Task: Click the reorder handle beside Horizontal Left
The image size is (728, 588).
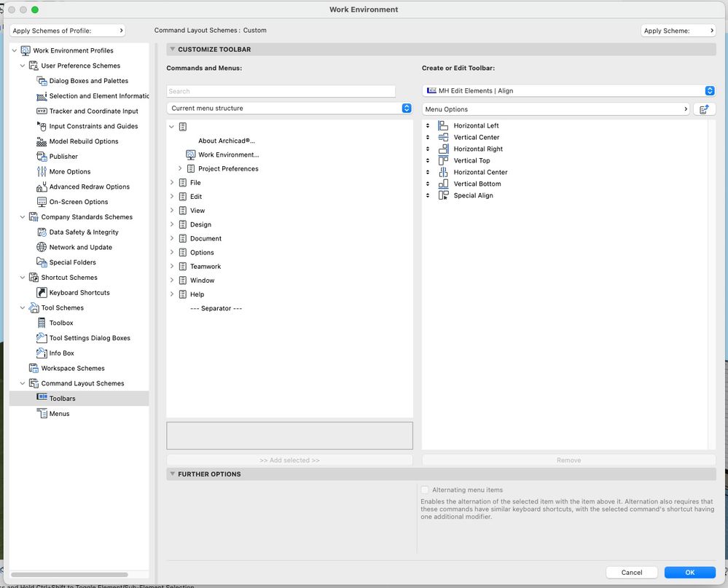Action: [428, 125]
